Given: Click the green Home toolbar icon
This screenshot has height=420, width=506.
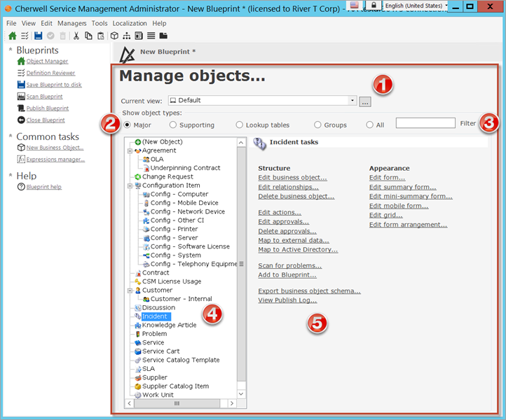Looking at the screenshot, I should pos(12,36).
